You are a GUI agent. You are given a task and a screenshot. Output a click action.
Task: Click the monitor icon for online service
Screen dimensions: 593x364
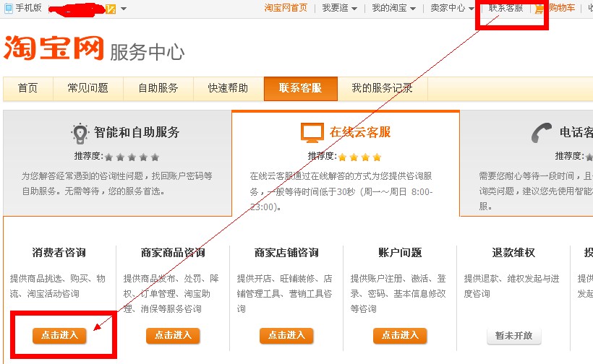pos(312,133)
